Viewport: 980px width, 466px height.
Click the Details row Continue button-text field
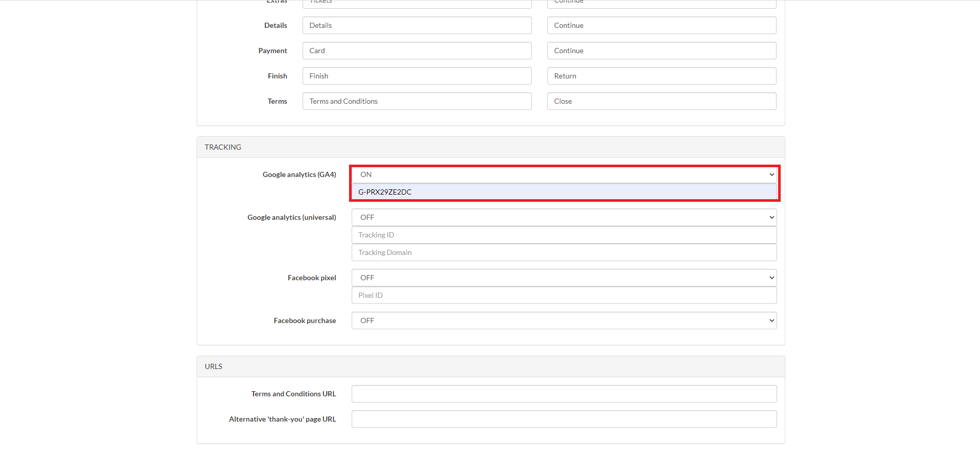pyautogui.click(x=661, y=25)
